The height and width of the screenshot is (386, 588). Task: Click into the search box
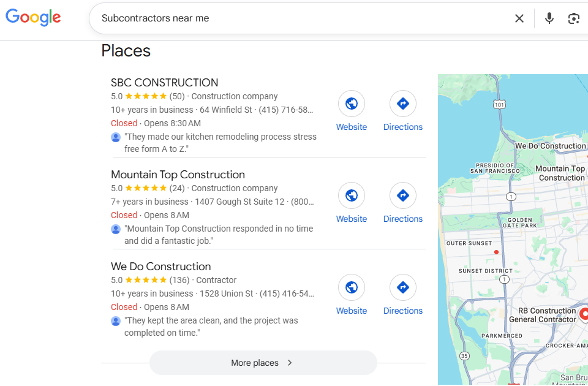[300, 18]
